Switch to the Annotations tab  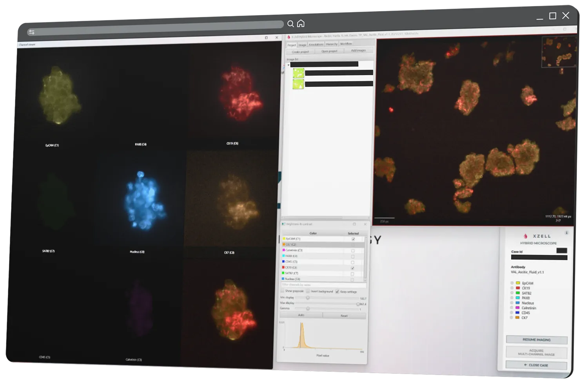pos(316,45)
